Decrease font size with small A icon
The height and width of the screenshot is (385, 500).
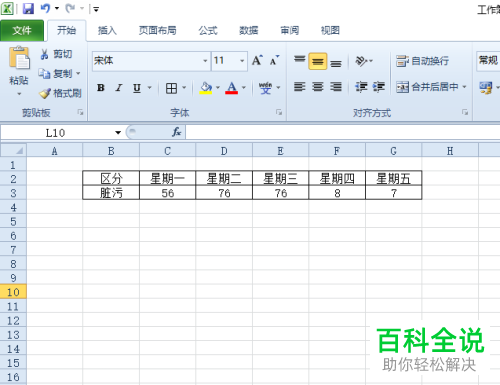[274, 60]
